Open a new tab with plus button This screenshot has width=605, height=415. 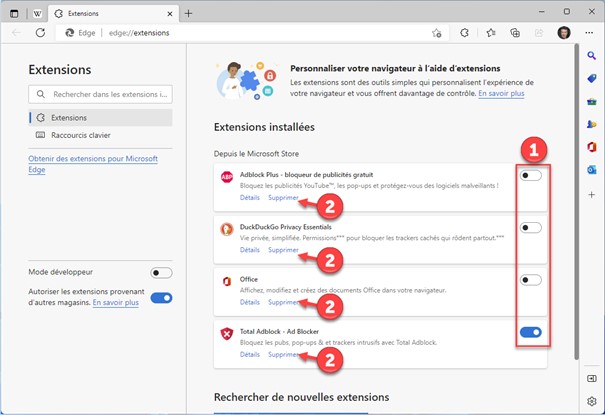(x=189, y=13)
